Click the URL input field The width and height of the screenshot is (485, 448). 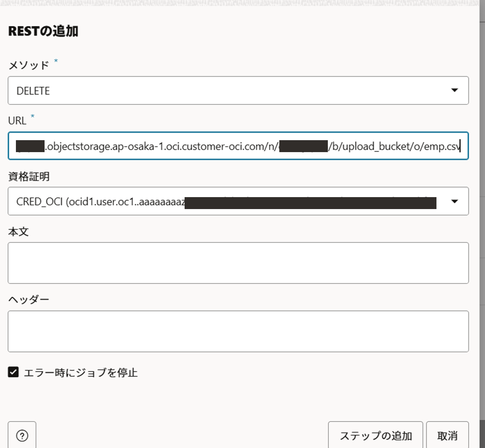238,146
